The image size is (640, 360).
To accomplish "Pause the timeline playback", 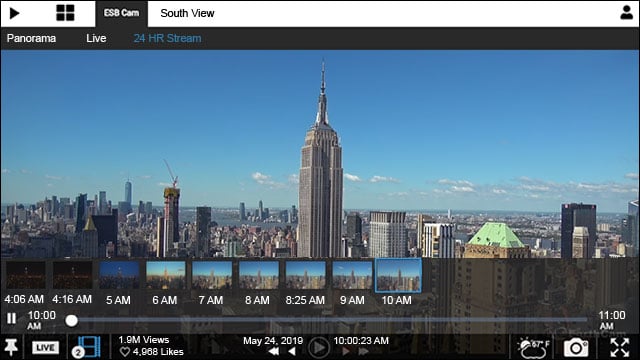I will [x=12, y=318].
